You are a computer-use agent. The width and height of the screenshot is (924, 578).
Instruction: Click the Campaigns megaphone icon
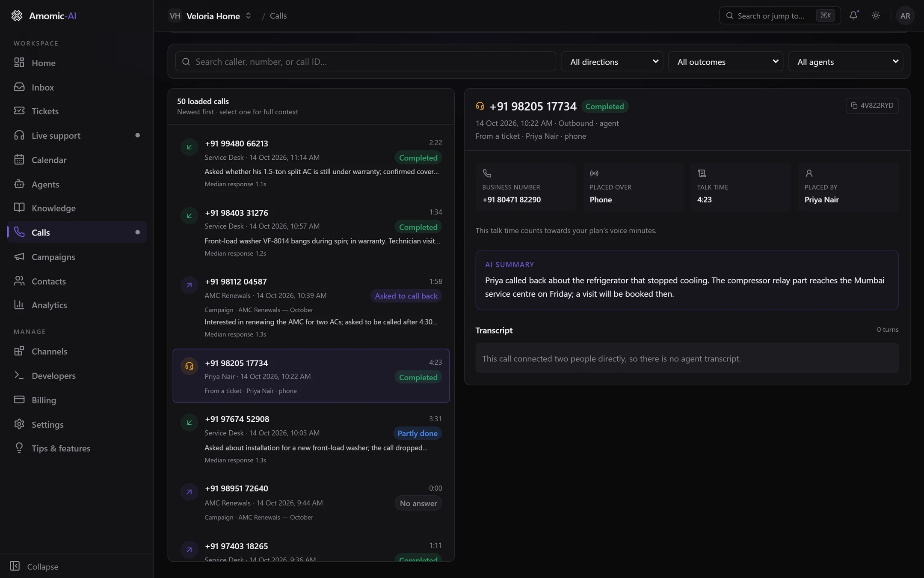pos(19,256)
